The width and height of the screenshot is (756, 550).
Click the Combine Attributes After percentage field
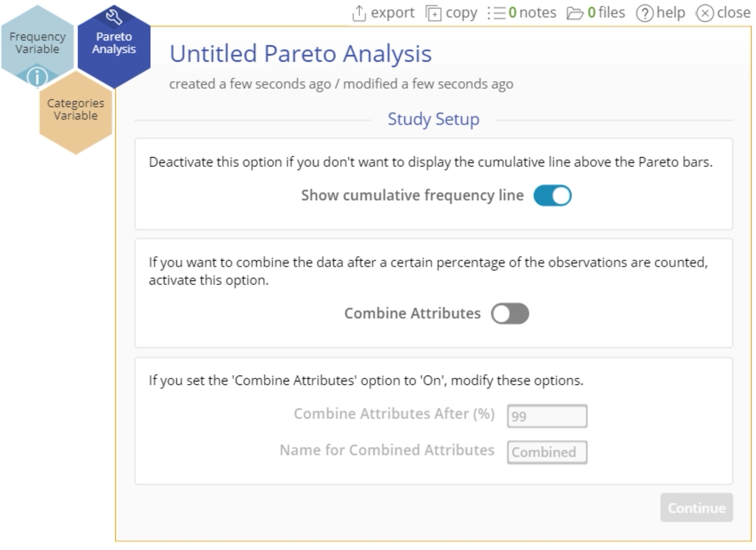click(547, 416)
